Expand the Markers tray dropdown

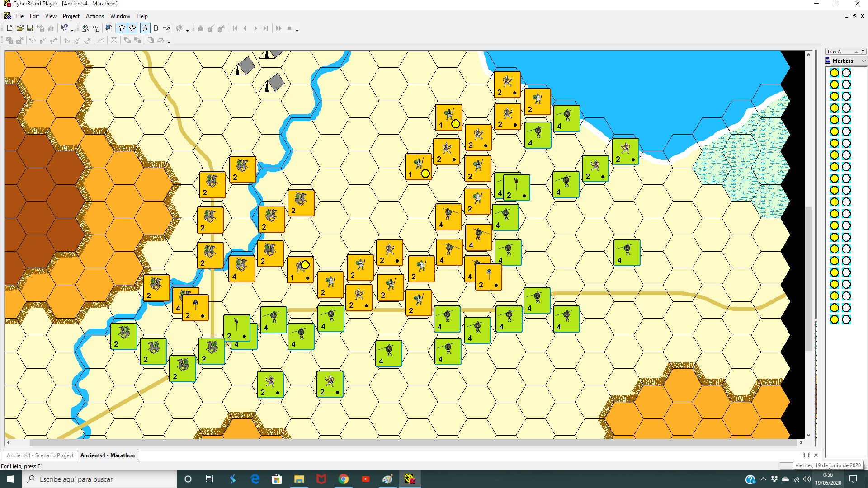(x=863, y=61)
